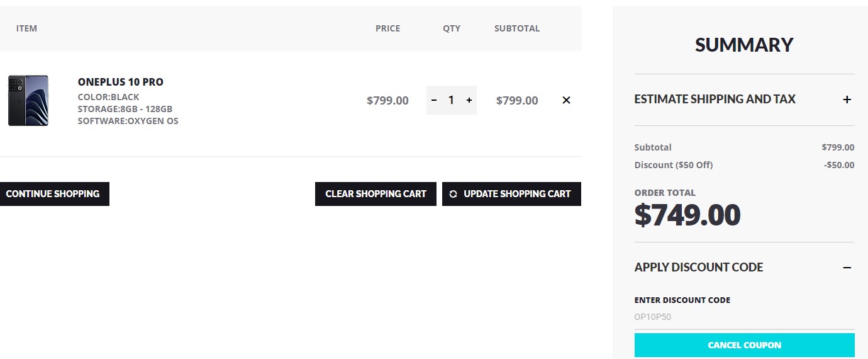
Task: Increase quantity with plus button
Action: click(469, 100)
